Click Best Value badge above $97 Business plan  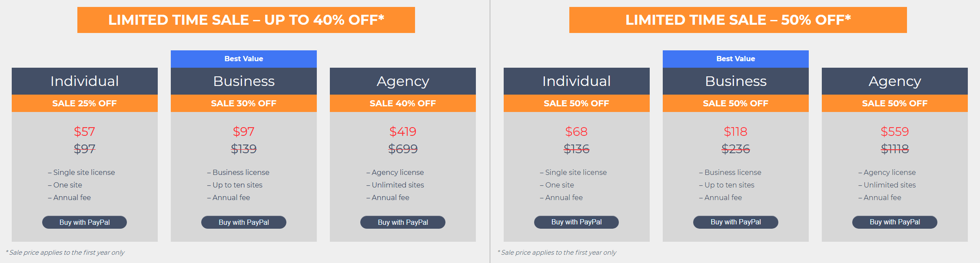[x=243, y=59]
